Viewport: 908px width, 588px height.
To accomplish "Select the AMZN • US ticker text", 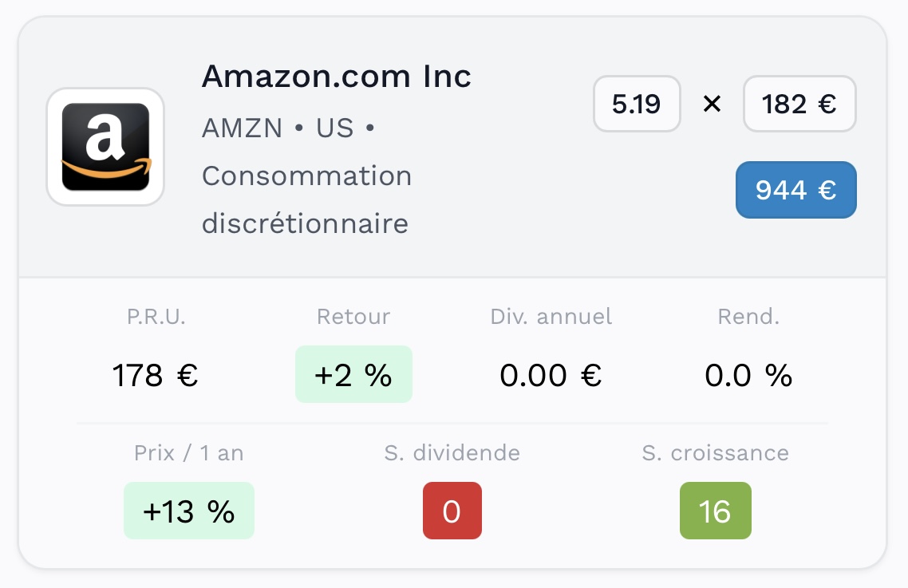I will [278, 128].
